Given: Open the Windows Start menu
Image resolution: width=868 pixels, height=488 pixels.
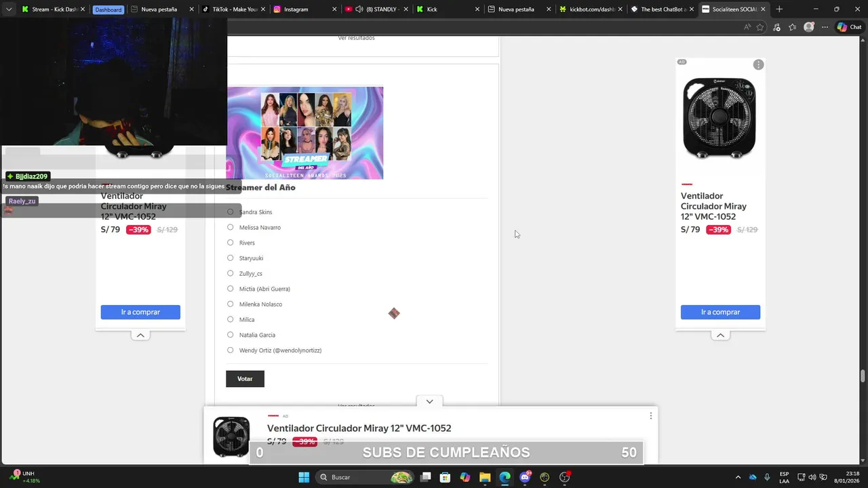Looking at the screenshot, I should coord(304,477).
